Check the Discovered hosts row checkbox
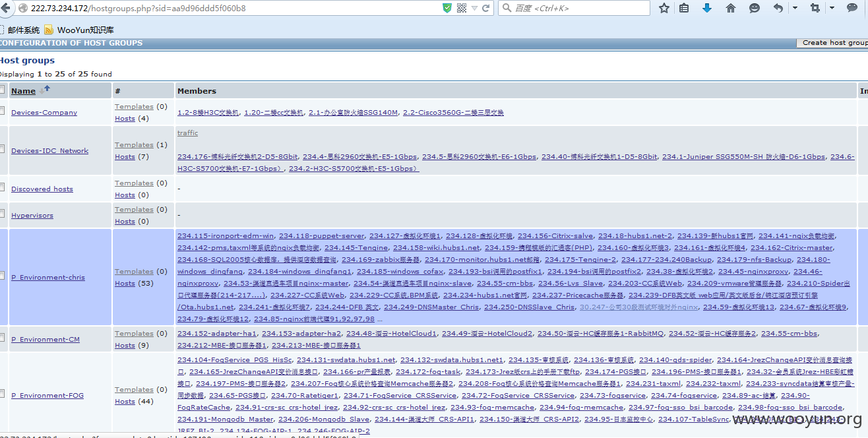Image resolution: width=868 pixels, height=438 pixels. (2, 189)
